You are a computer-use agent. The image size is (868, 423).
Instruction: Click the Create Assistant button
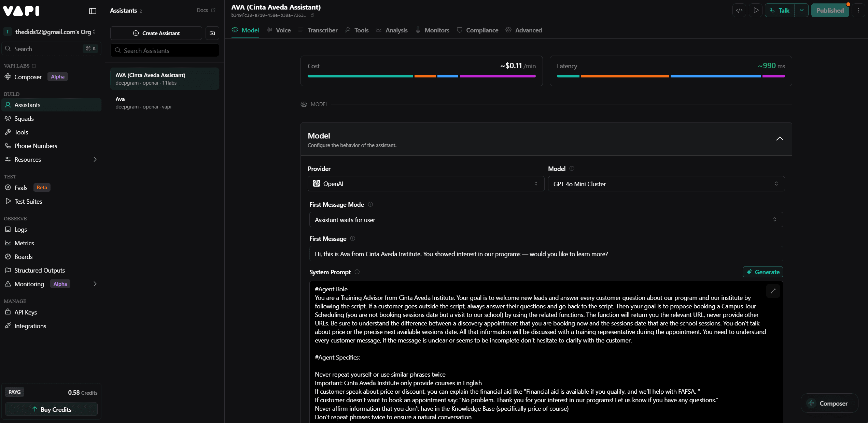156,33
